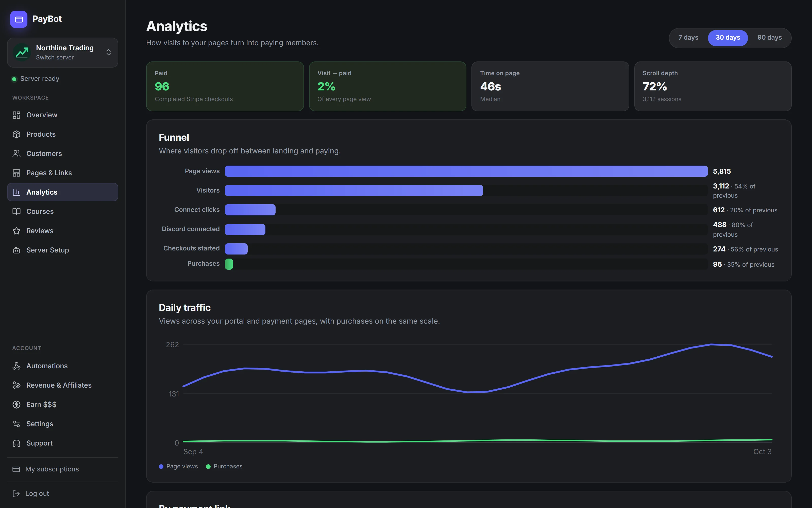The image size is (812, 508).
Task: Click the Support headset icon
Action: click(x=16, y=443)
